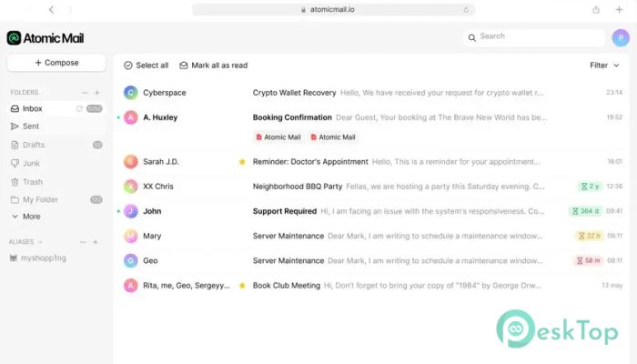This screenshot has height=364, width=637.
Task: Click Rita group conversation avatar
Action: [131, 286]
